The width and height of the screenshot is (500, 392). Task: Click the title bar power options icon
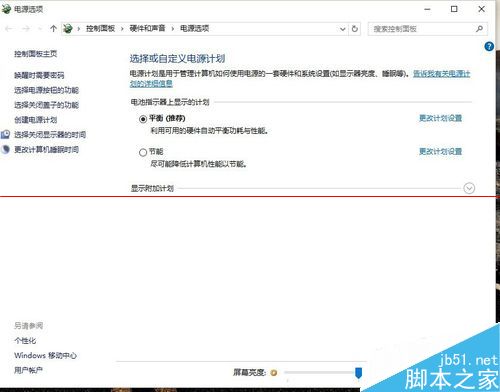click(6, 9)
